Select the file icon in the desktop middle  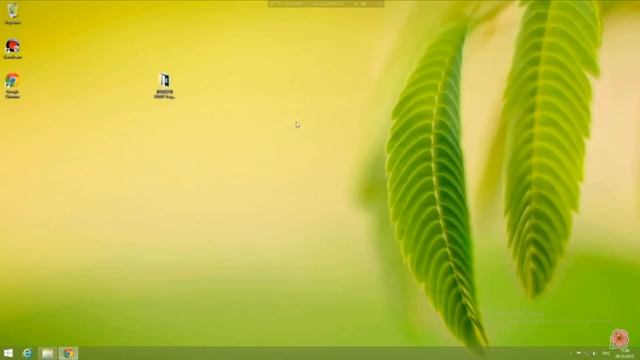click(164, 86)
